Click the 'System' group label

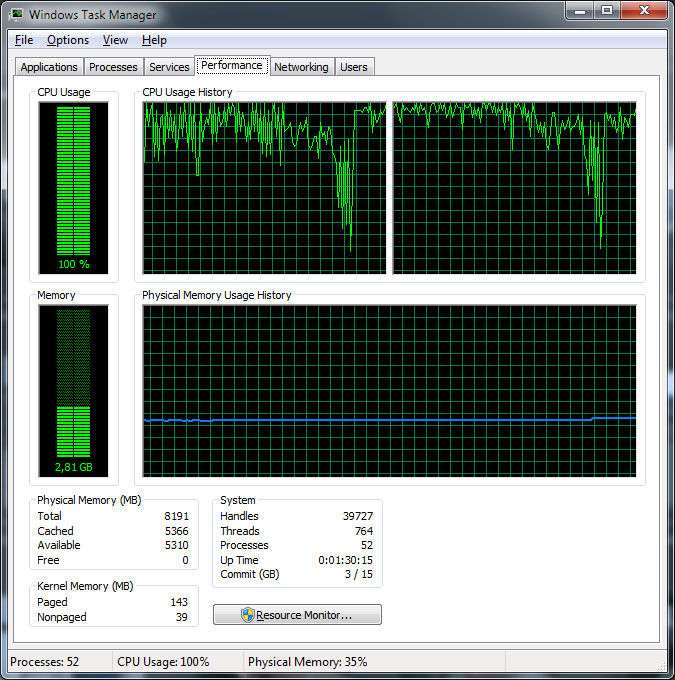[x=238, y=500]
